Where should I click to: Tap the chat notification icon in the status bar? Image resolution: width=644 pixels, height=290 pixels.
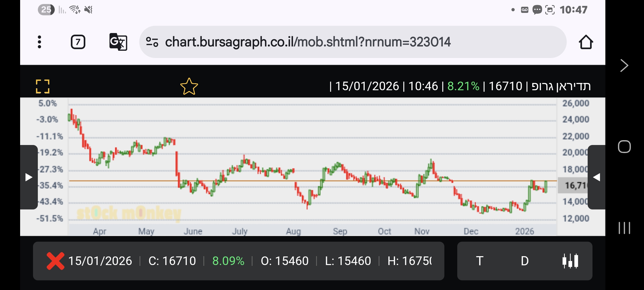537,10
